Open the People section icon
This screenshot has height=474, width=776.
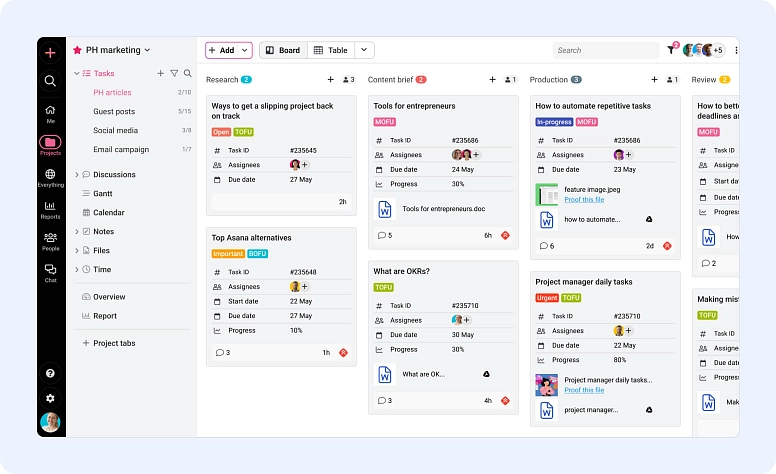[x=50, y=241]
